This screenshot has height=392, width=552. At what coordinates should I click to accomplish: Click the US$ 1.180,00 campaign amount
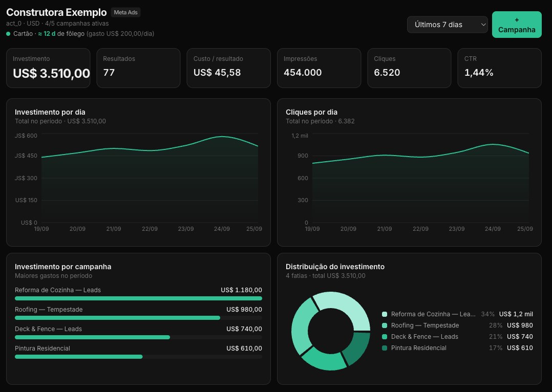point(242,290)
